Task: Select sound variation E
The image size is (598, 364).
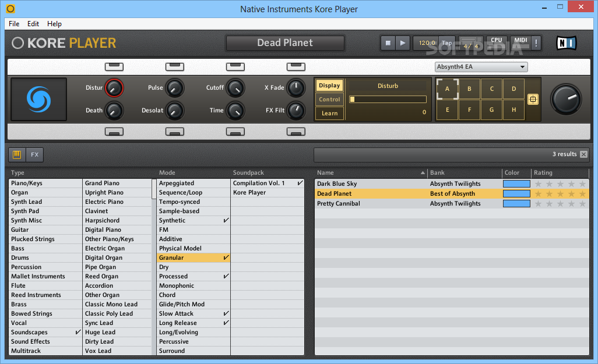Action: (448, 109)
